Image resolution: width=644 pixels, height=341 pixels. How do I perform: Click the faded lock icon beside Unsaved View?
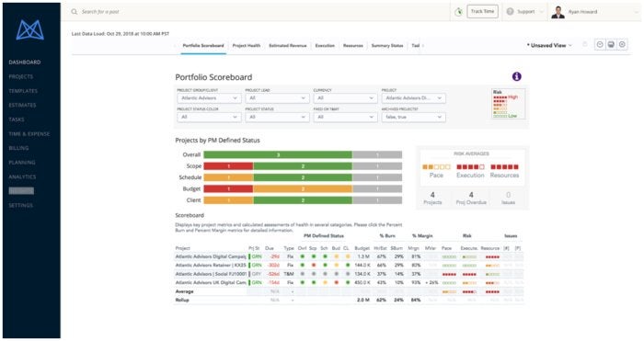click(585, 44)
